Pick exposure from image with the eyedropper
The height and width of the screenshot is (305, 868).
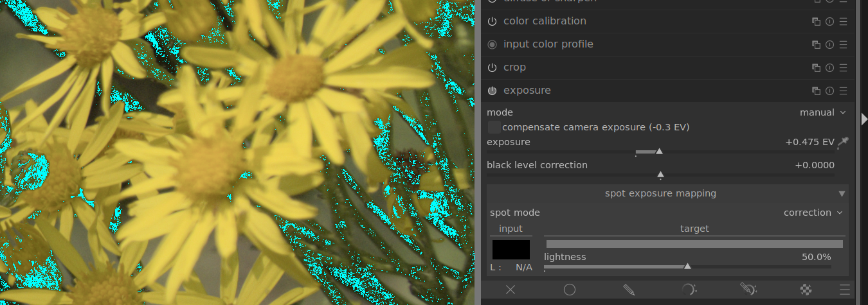(x=842, y=143)
